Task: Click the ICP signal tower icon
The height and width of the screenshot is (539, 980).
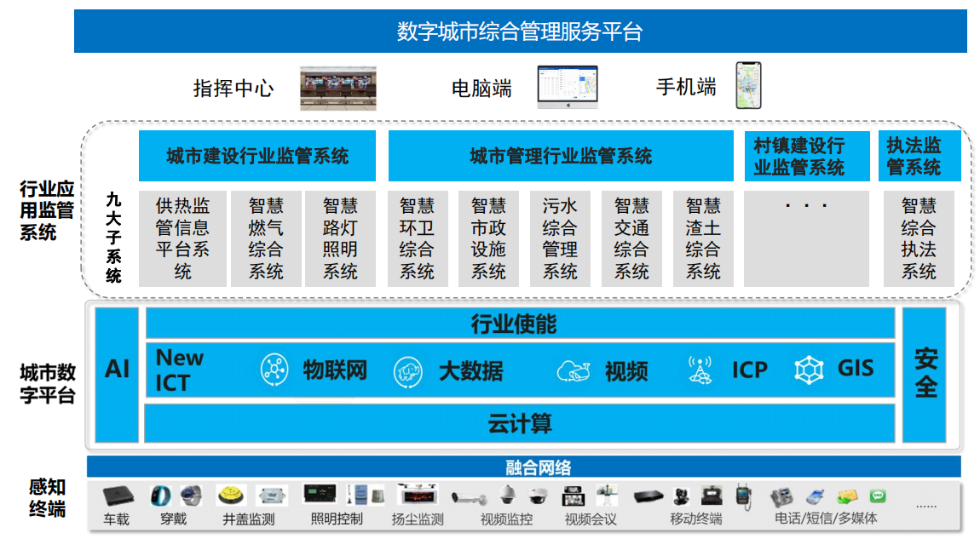Action: [700, 370]
